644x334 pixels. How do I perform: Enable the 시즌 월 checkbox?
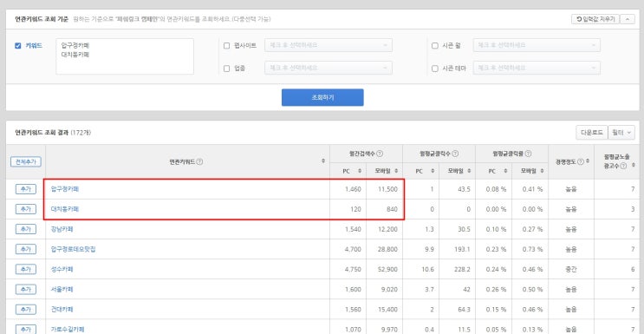[435, 46]
